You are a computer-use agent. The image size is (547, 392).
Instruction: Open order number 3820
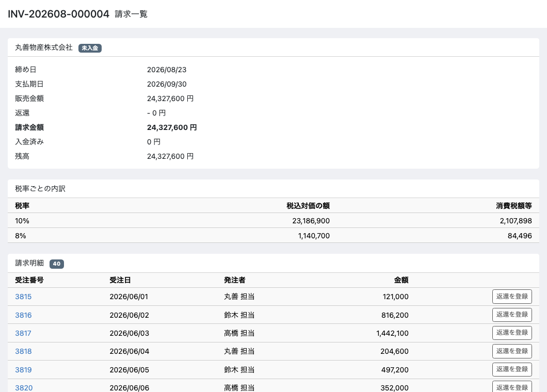coord(24,387)
